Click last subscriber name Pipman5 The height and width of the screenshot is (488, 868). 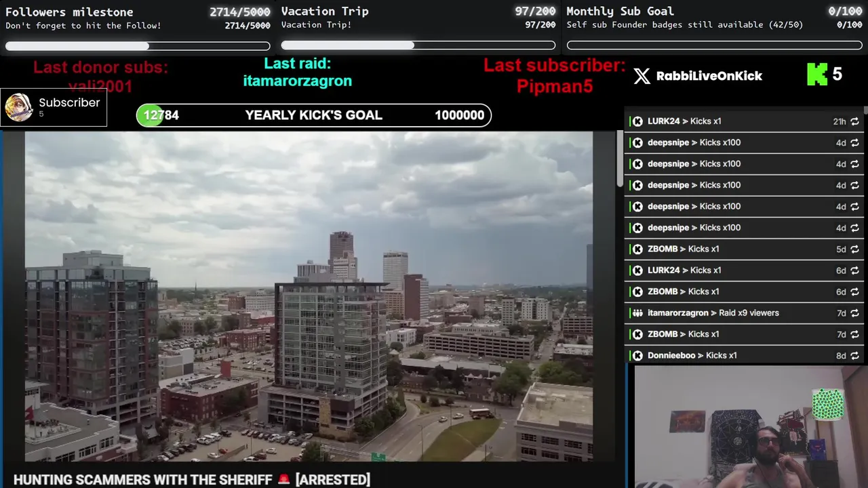(555, 86)
